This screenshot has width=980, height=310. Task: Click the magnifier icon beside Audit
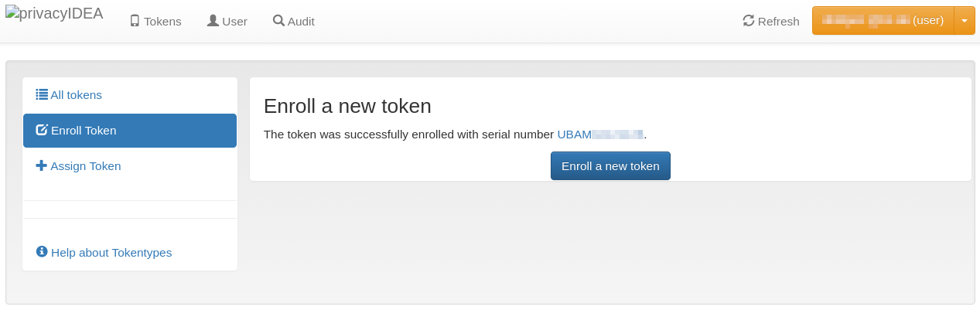pyautogui.click(x=278, y=21)
